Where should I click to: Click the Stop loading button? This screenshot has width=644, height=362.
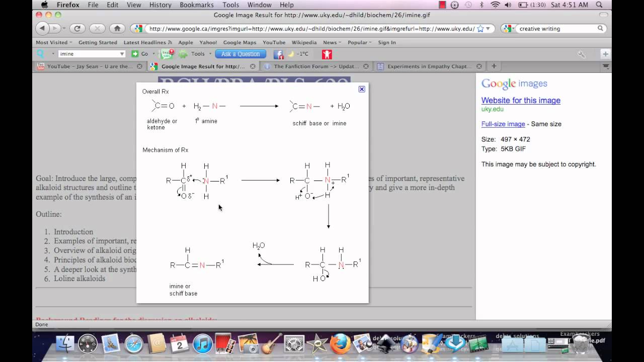click(x=97, y=29)
